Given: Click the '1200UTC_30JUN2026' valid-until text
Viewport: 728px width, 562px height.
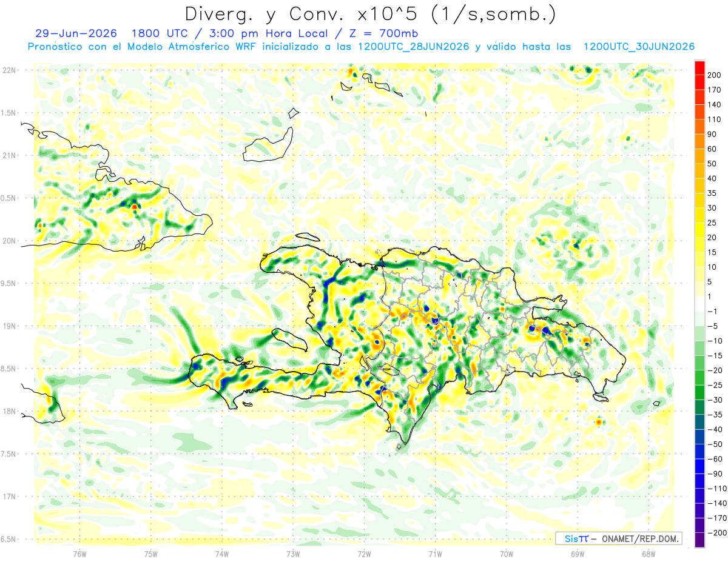Looking at the screenshot, I should pyautogui.click(x=638, y=47).
